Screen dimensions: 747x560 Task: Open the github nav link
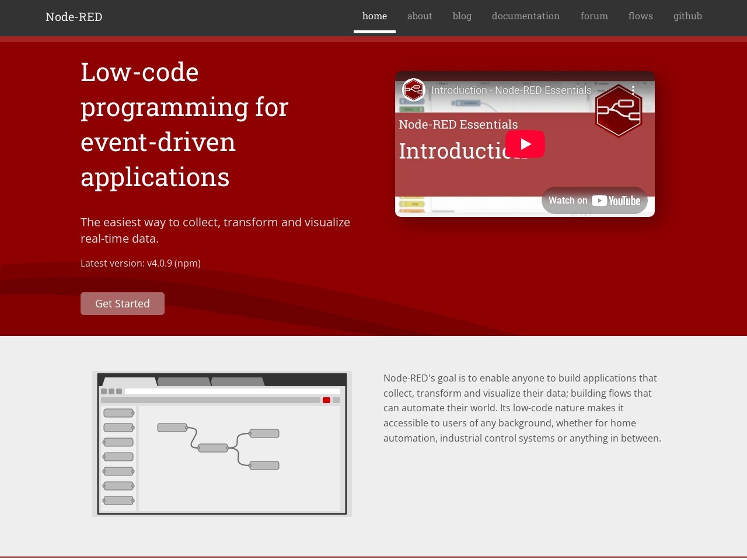687,16
